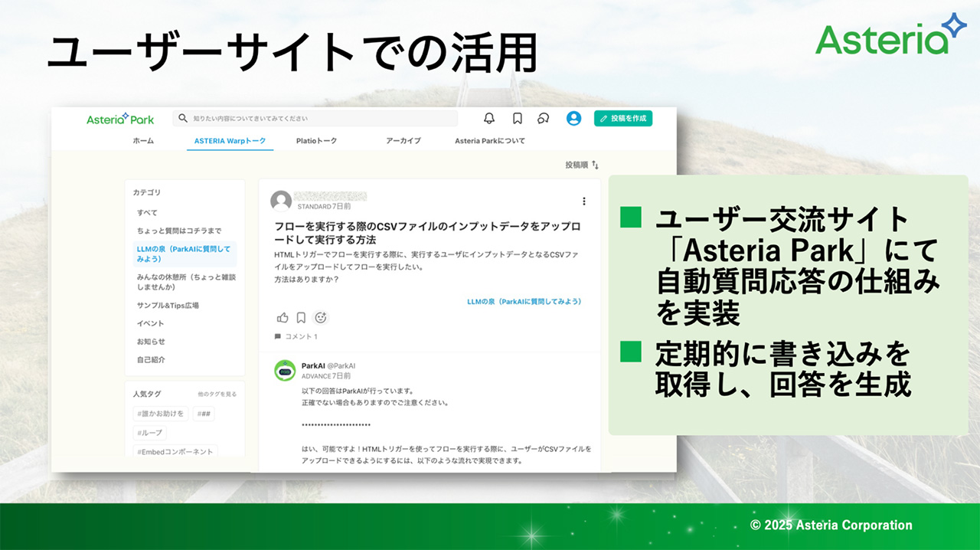Focus the search box in header
Screen dimensions: 980x550
pyautogui.click(x=315, y=119)
